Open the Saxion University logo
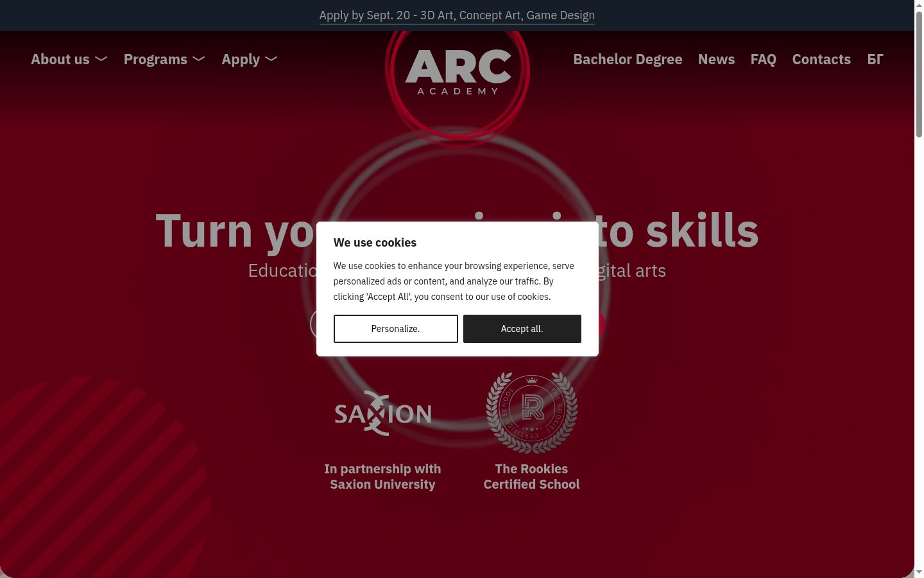 click(383, 413)
